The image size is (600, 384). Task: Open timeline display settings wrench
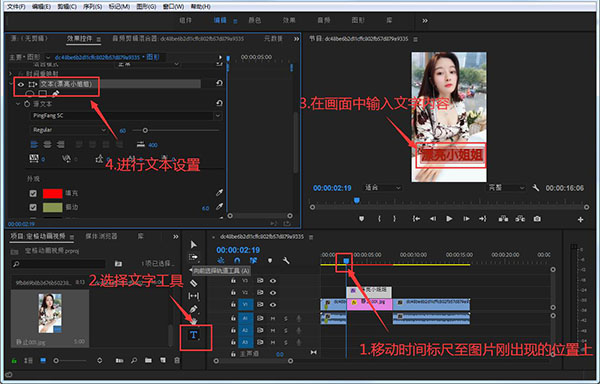coord(286,260)
